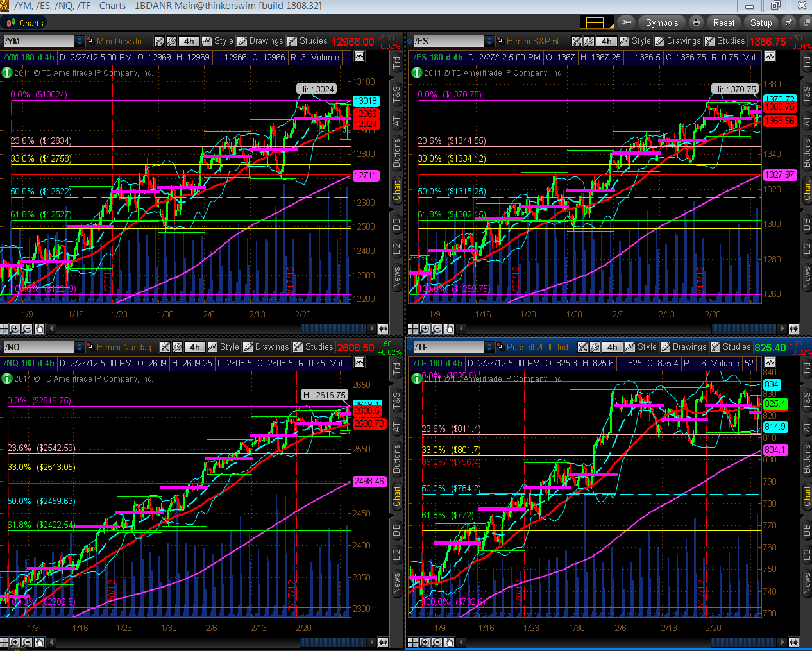The width and height of the screenshot is (812, 651).
Task: Open the 4h timeframe selector on /ES chart
Action: tap(606, 41)
